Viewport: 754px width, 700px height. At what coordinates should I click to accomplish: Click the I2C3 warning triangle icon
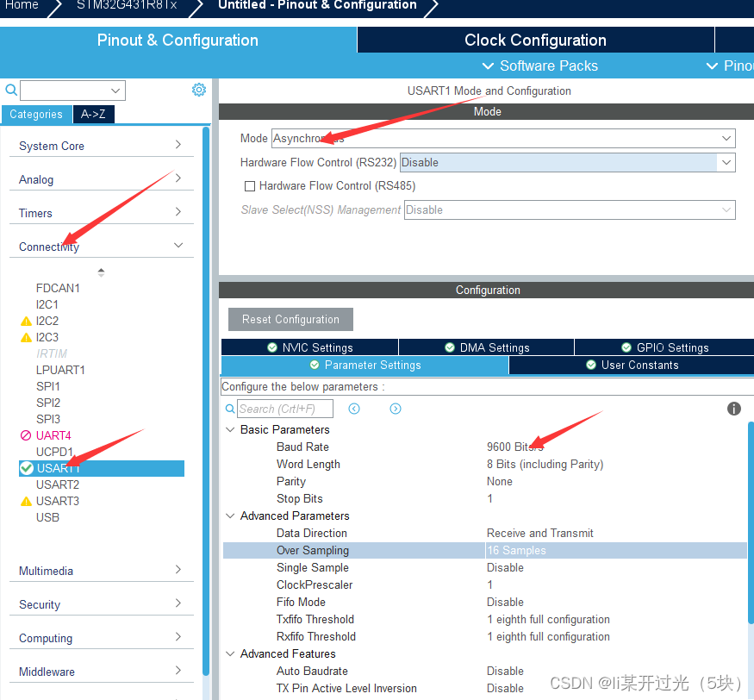(26, 337)
